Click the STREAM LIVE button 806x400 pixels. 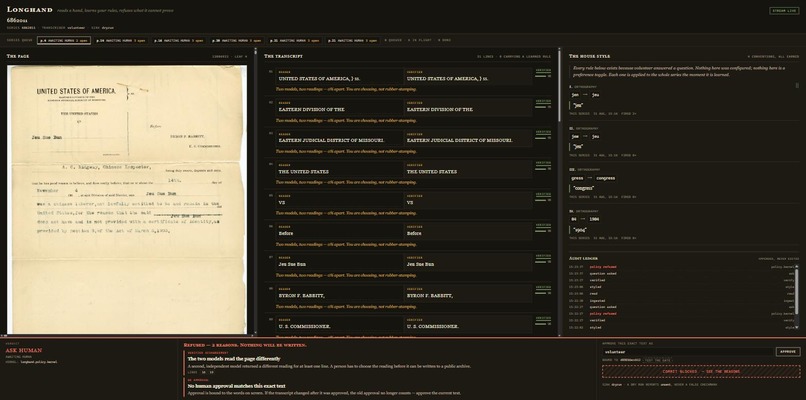pos(784,10)
